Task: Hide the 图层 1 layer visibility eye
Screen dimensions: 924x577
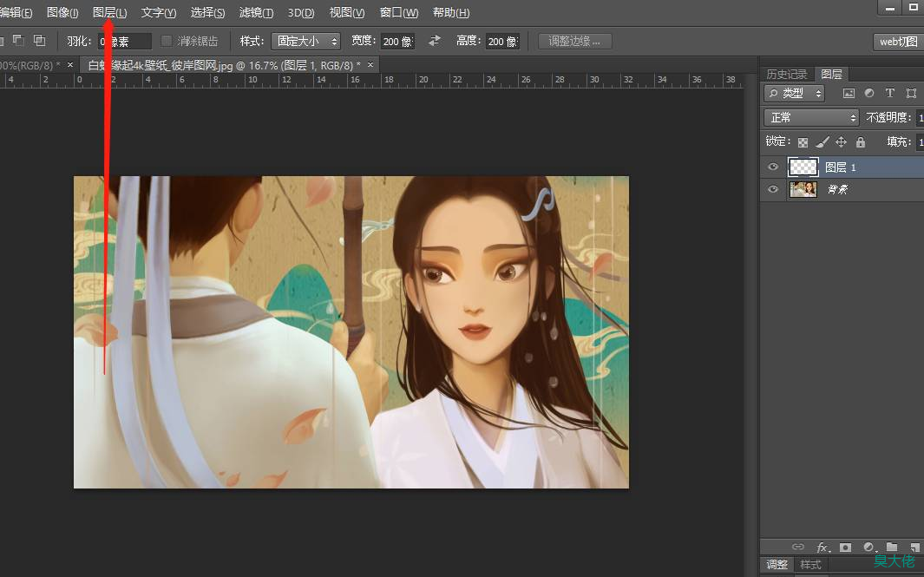Action: [773, 167]
